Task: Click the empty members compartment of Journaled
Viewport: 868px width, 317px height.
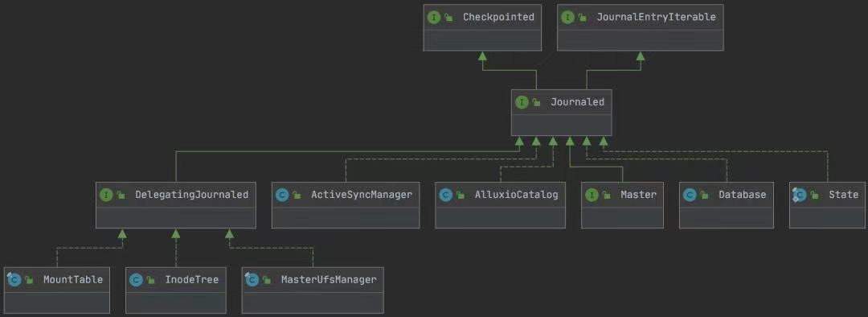Action: tap(561, 125)
